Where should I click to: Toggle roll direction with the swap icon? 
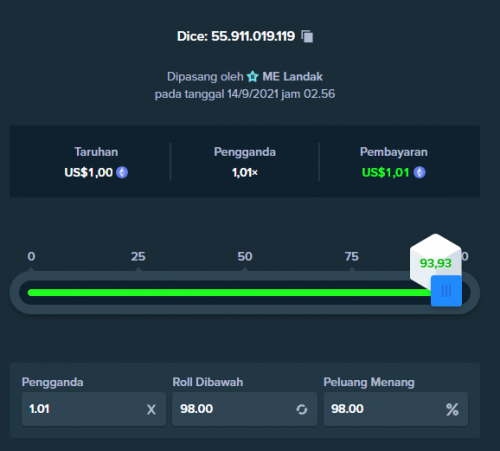pos(302,409)
